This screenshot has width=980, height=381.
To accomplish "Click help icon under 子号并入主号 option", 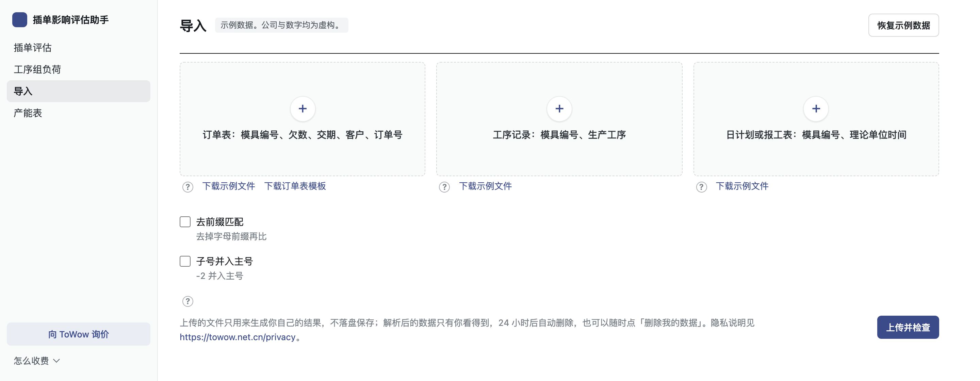I will pyautogui.click(x=187, y=301).
